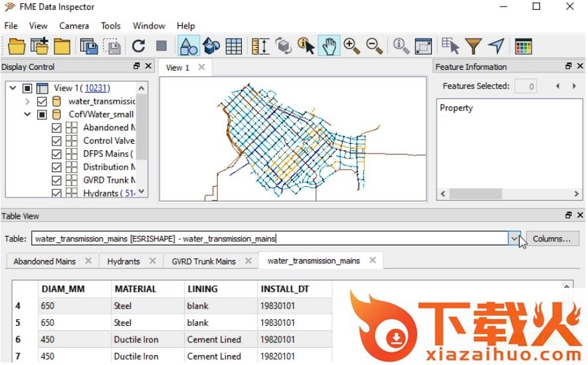Undock the Display Control panel
The image size is (588, 365).
[x=136, y=66]
